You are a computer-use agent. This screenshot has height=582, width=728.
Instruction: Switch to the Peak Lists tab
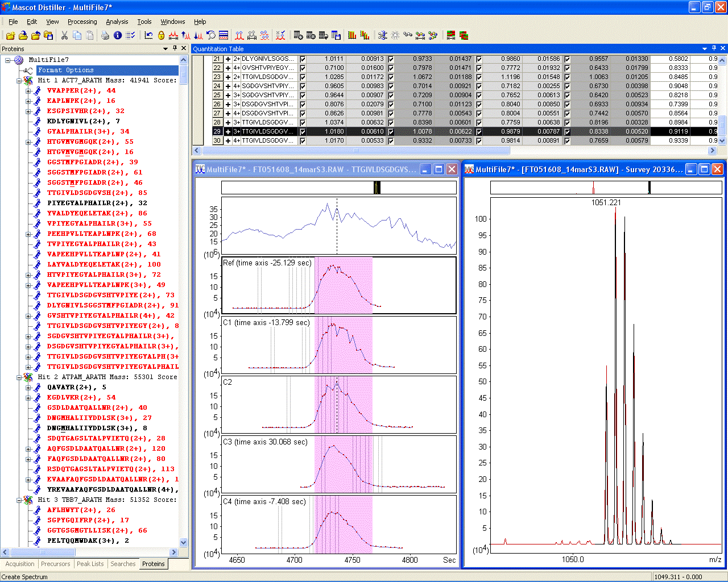point(90,564)
